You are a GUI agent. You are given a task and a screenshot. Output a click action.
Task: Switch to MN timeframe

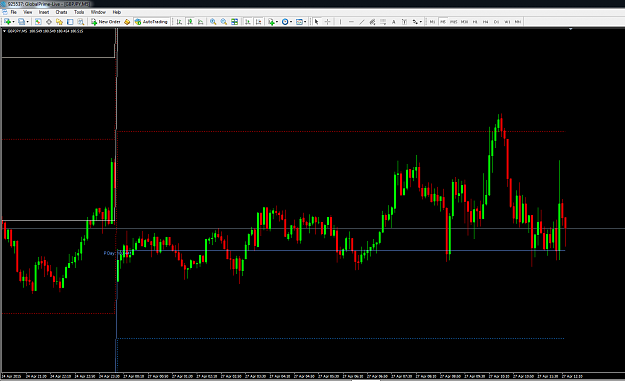518,22
